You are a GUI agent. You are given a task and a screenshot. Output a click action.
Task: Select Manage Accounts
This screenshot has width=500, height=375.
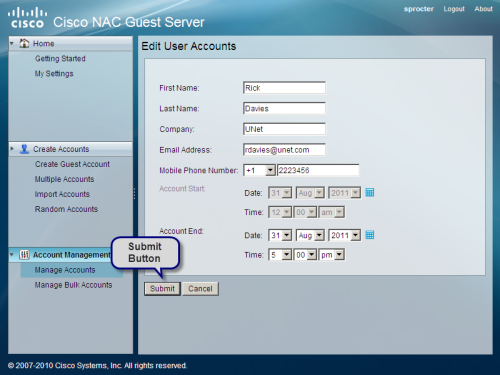65,270
